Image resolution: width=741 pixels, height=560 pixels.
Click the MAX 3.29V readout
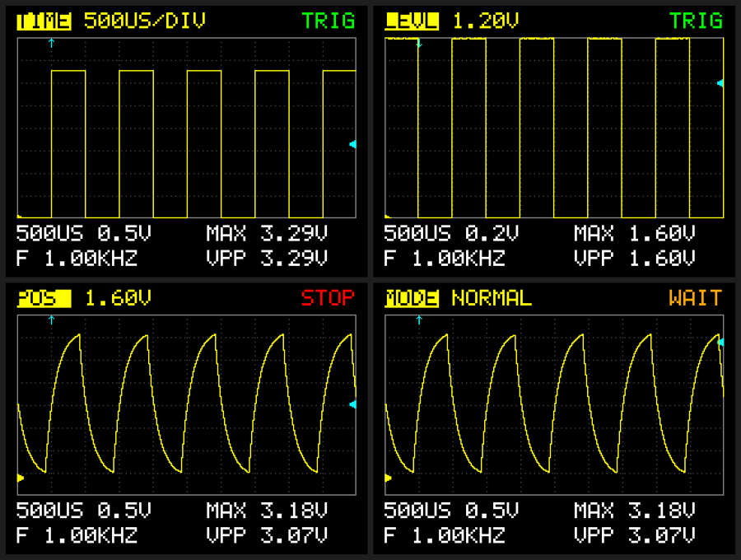click(267, 233)
